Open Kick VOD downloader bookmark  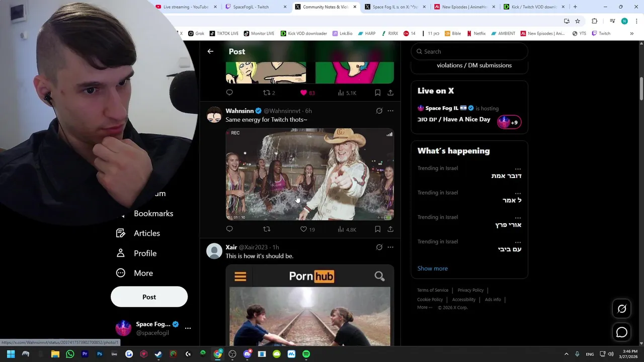coord(304,34)
